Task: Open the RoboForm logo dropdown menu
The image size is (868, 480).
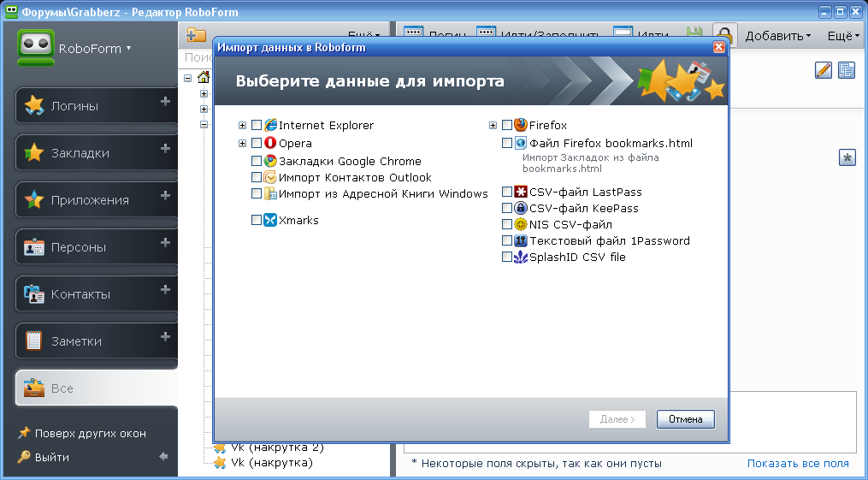Action: pyautogui.click(x=95, y=48)
